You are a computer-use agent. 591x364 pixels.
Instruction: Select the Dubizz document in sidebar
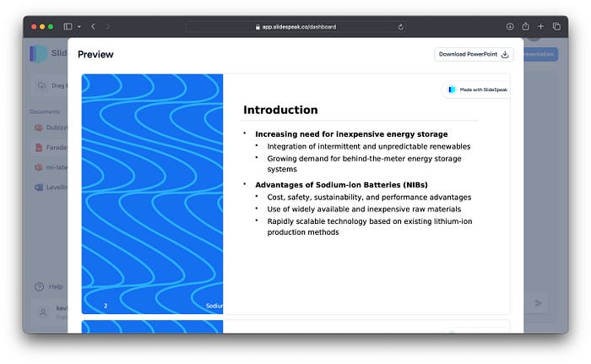(x=51, y=128)
